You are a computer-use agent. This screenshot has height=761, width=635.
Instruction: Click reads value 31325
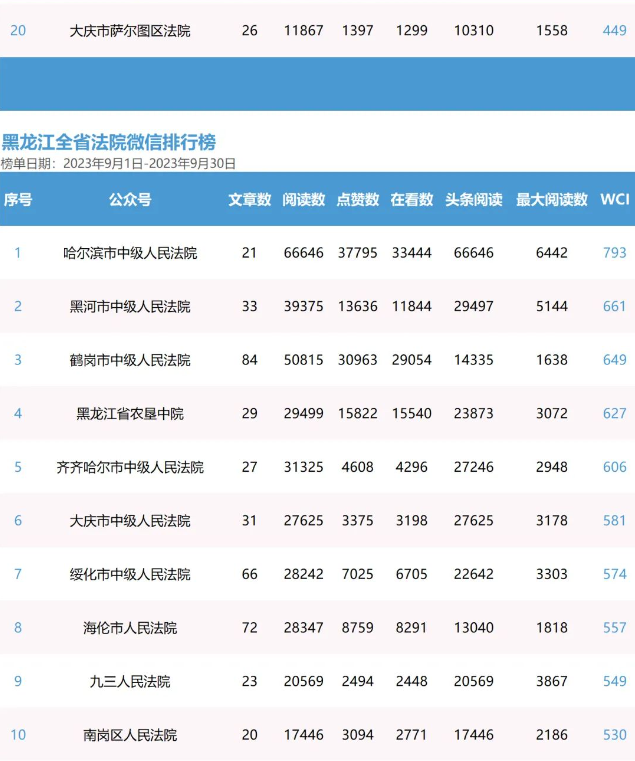tap(303, 467)
